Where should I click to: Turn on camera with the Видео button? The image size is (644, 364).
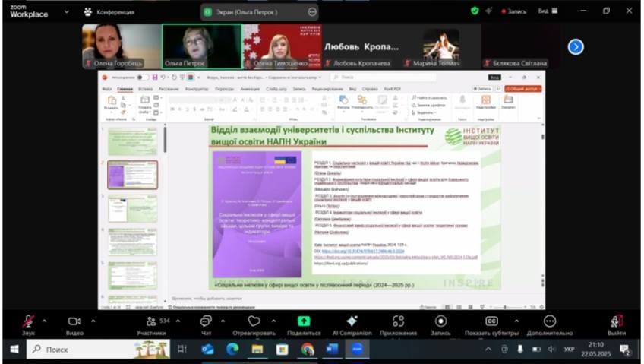pos(74,321)
